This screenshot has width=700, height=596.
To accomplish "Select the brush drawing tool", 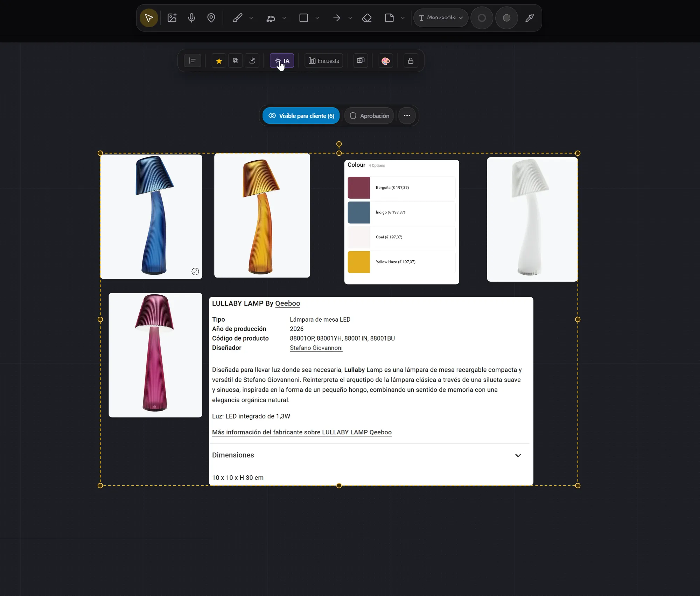I will [x=237, y=18].
